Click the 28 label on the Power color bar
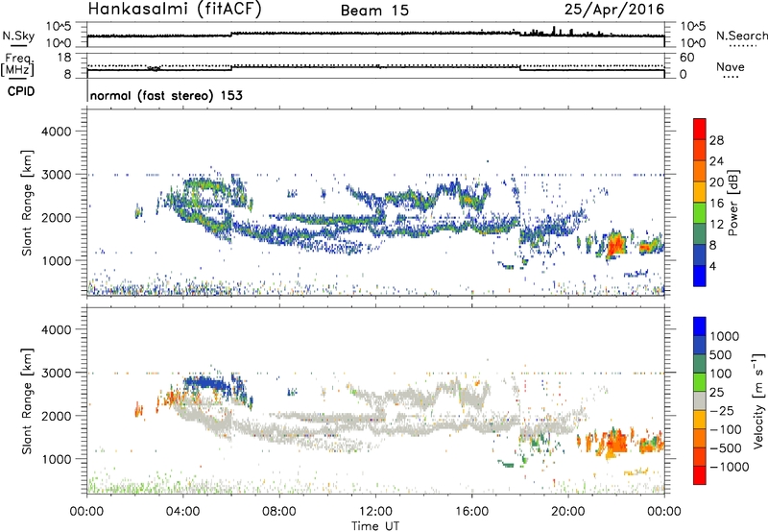The height and width of the screenshot is (532, 768). 716,140
